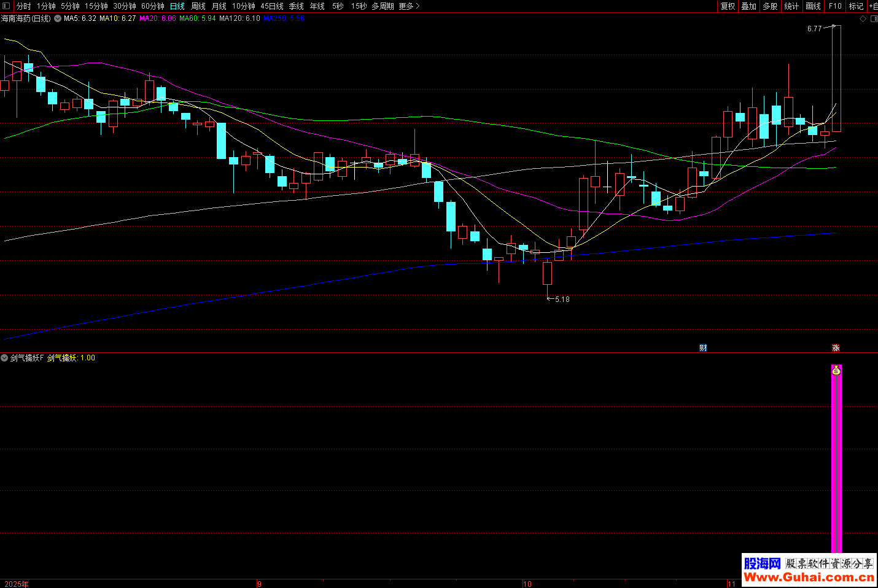Viewport: 878px width, 588px height.
Task: Toggle the 叠加 overlay option
Action: [748, 6]
